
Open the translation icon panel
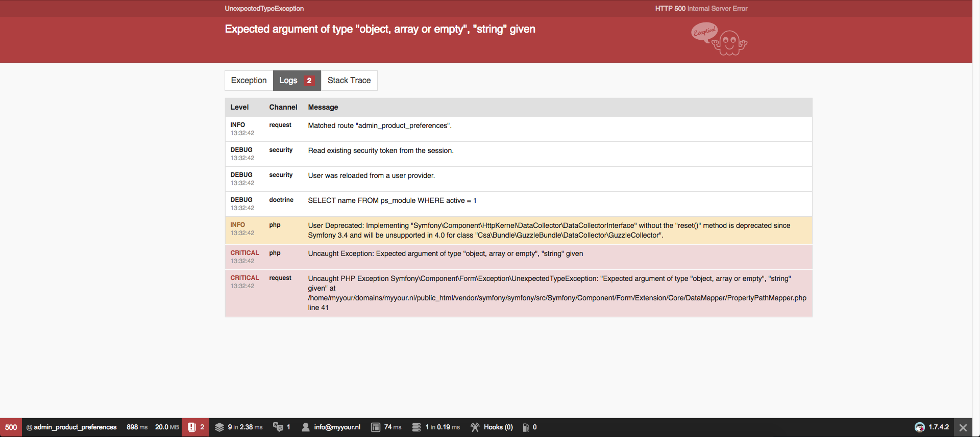coord(278,427)
